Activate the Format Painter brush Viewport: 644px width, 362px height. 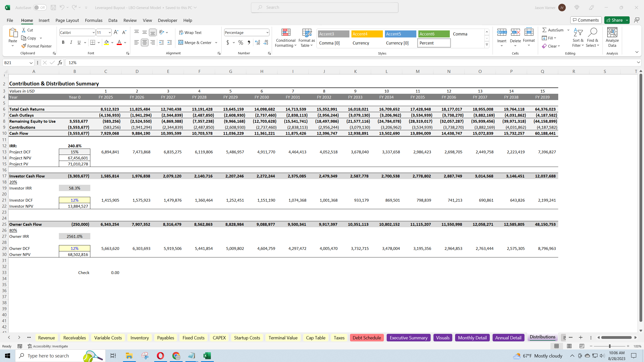36,46
